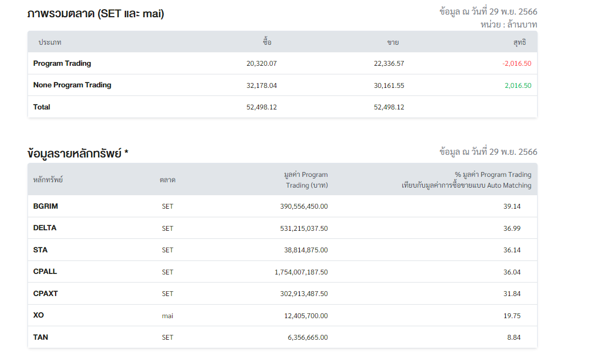Click STA trading value 38,814,875.00
591x364 pixels.
pos(306,250)
